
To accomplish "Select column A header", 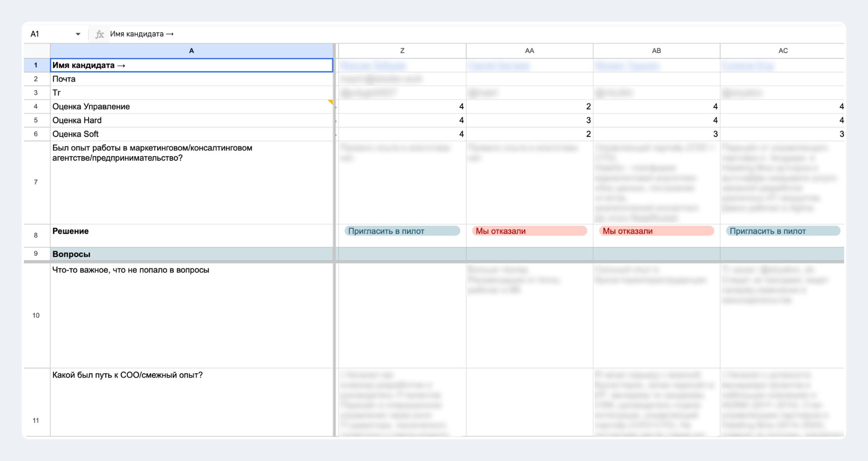I will click(x=191, y=51).
